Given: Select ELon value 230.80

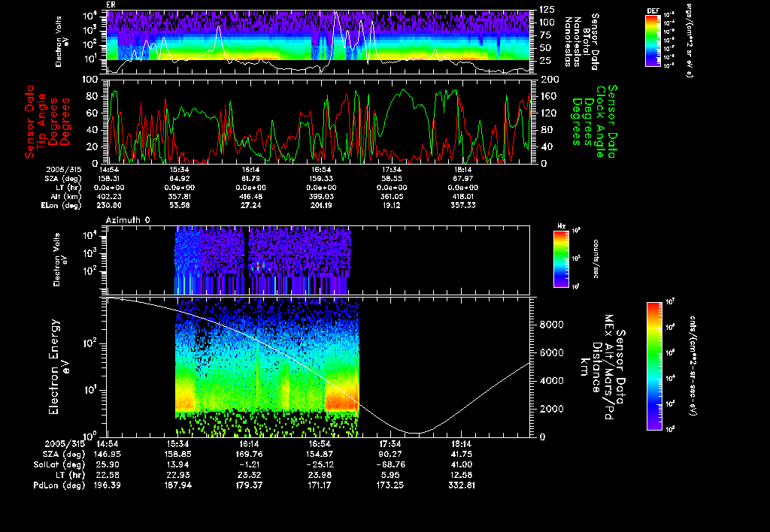Looking at the screenshot, I should point(109,206).
